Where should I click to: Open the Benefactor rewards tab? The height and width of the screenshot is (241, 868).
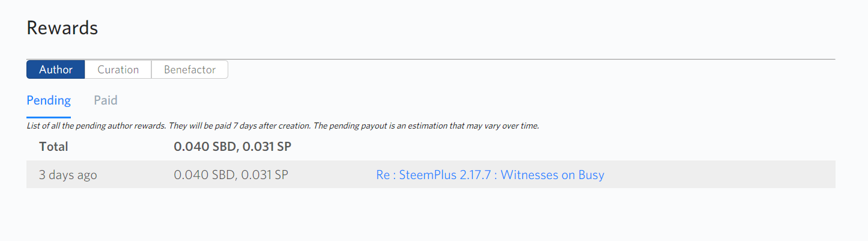coord(189,70)
